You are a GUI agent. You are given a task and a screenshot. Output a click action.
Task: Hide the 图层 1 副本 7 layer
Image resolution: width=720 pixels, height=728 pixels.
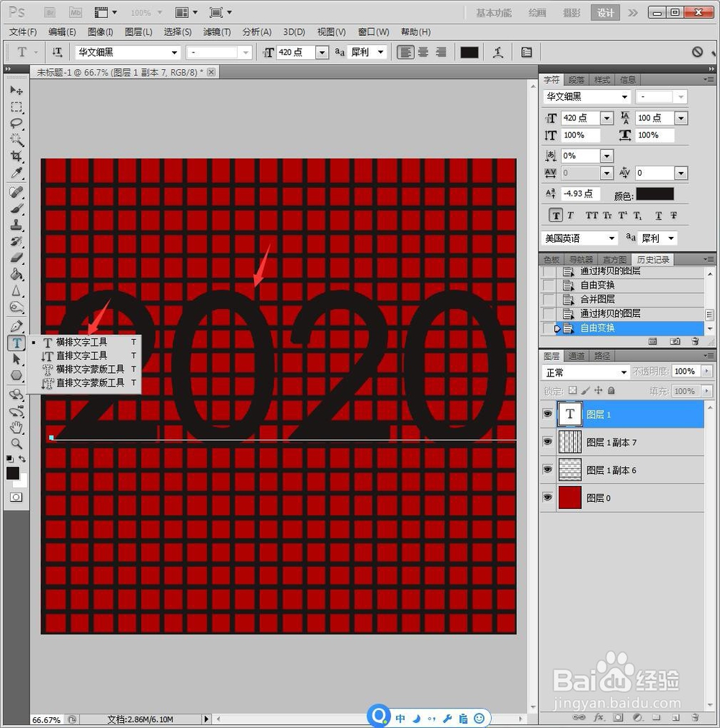tap(548, 441)
